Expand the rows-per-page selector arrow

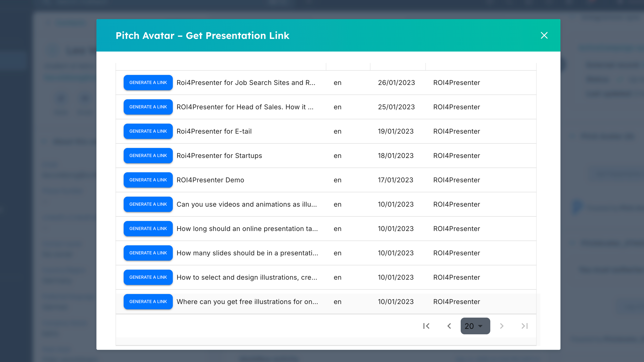[480, 326]
